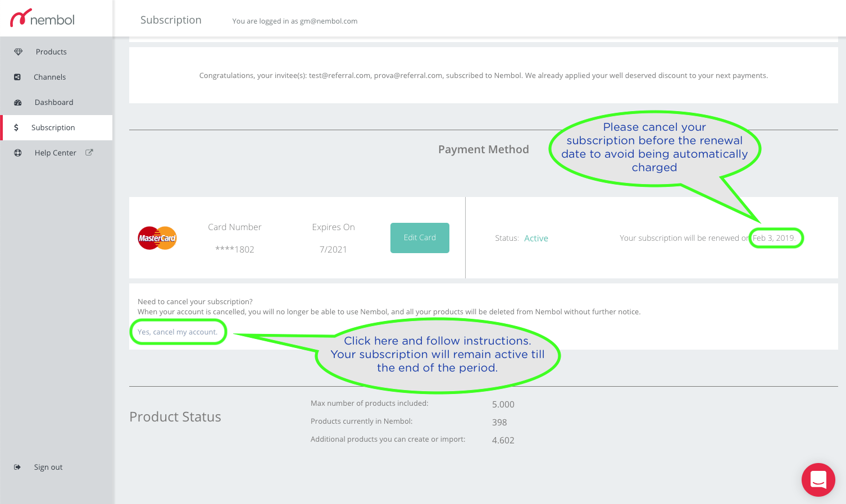The height and width of the screenshot is (504, 846).
Task: Click the Active status text
Action: (x=536, y=238)
